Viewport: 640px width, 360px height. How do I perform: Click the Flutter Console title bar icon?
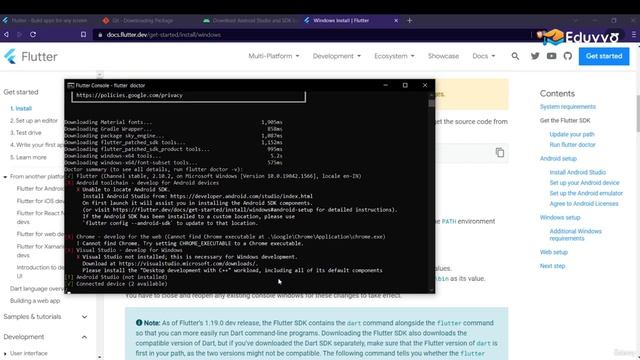click(x=71, y=85)
